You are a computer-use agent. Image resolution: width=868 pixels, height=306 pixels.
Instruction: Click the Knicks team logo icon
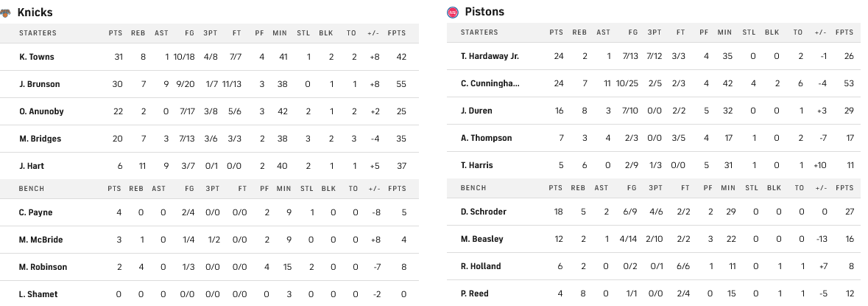pos(5,13)
